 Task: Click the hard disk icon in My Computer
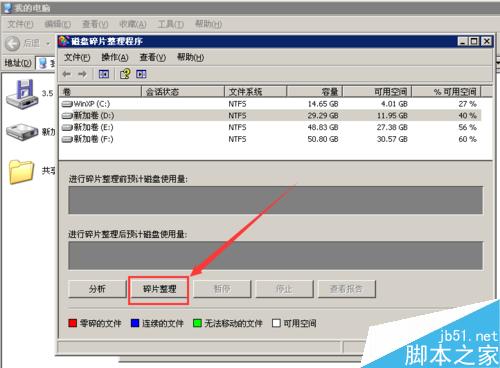point(22,132)
